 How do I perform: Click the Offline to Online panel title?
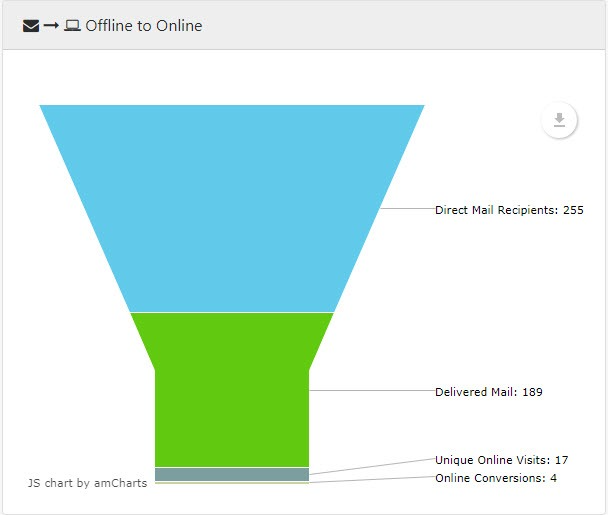[x=143, y=26]
